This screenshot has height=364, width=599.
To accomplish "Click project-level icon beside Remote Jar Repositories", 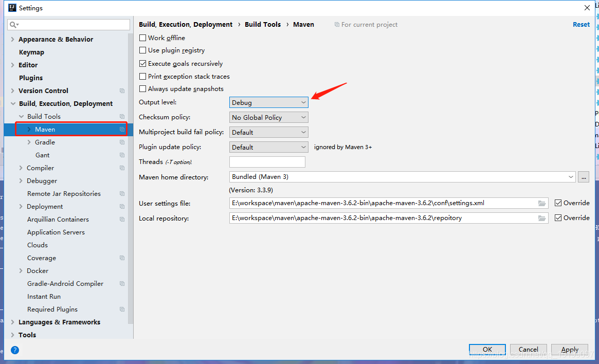I will pos(122,194).
